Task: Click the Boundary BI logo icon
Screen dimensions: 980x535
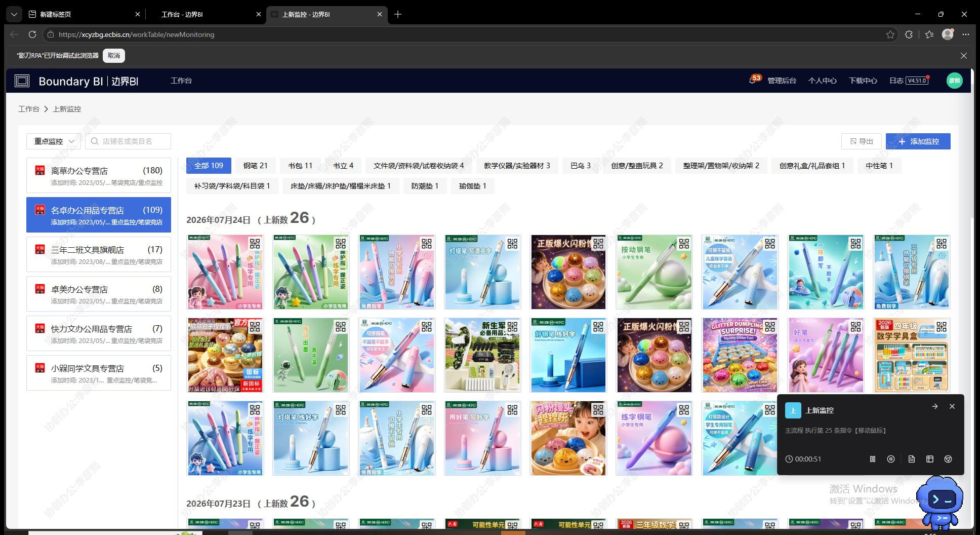Action: tap(22, 81)
